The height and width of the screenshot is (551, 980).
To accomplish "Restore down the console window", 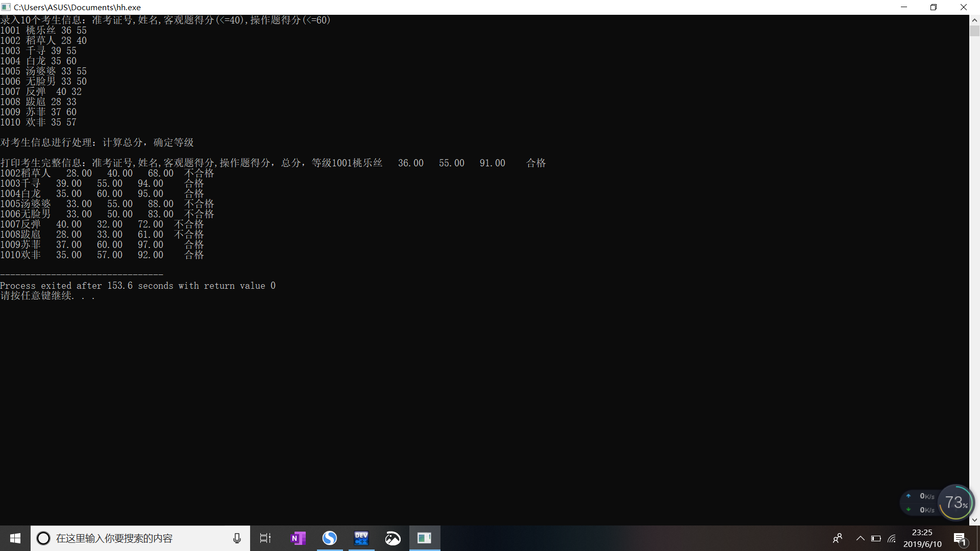I will pos(934,7).
